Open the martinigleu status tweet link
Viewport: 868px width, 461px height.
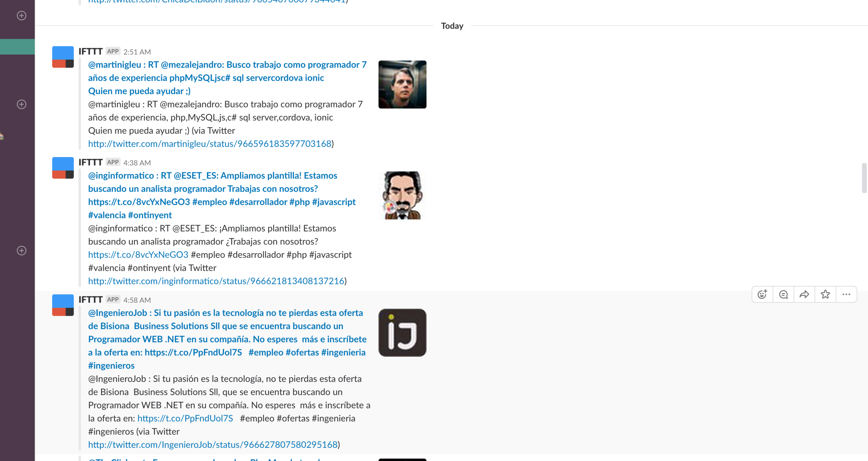(209, 144)
